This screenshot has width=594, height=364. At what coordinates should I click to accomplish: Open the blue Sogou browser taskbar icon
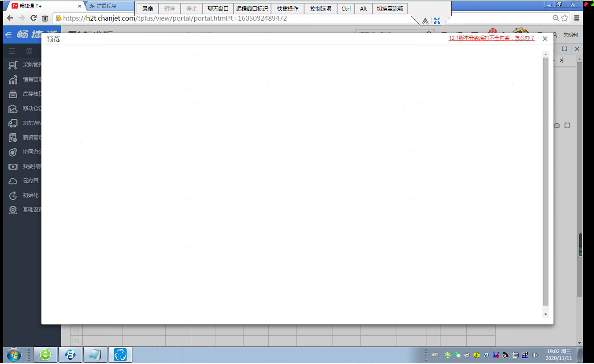[x=70, y=355]
